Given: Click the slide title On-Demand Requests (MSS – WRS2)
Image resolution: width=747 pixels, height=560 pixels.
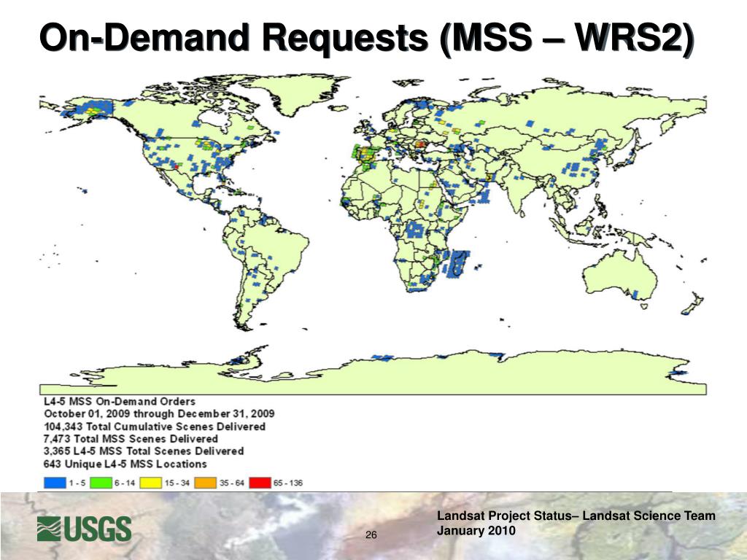Looking at the screenshot, I should click(x=366, y=38).
